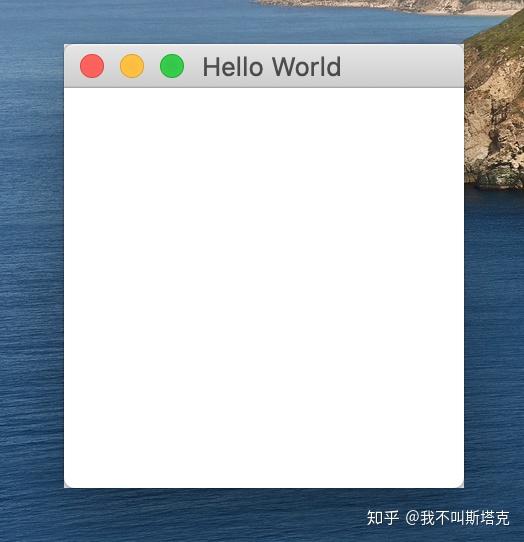Click title bar left of red button

pyautogui.click(x=72, y=66)
